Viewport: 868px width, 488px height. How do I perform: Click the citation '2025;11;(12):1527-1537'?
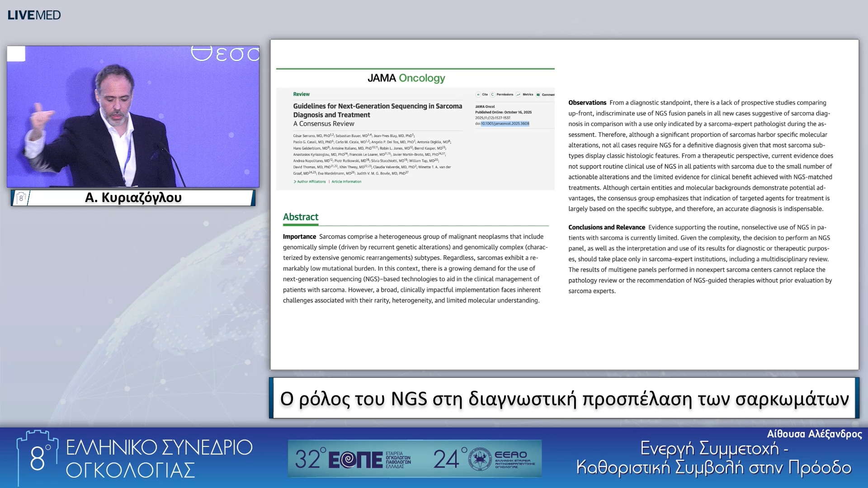click(x=493, y=118)
